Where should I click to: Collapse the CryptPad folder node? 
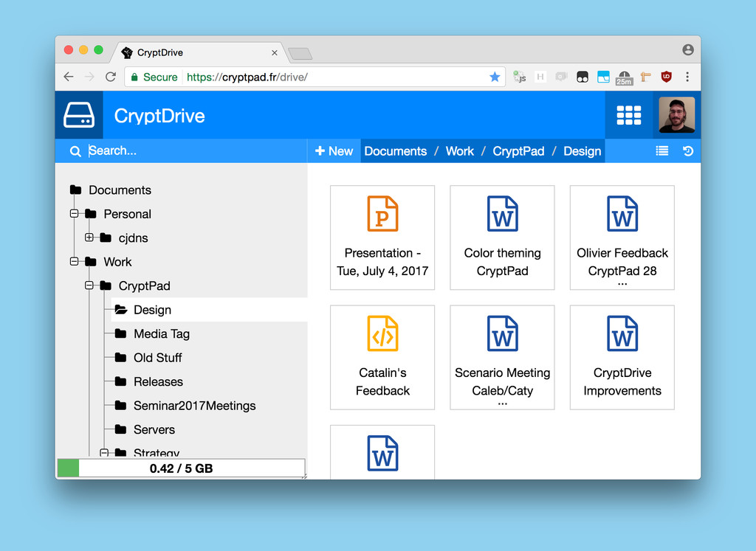pyautogui.click(x=88, y=285)
